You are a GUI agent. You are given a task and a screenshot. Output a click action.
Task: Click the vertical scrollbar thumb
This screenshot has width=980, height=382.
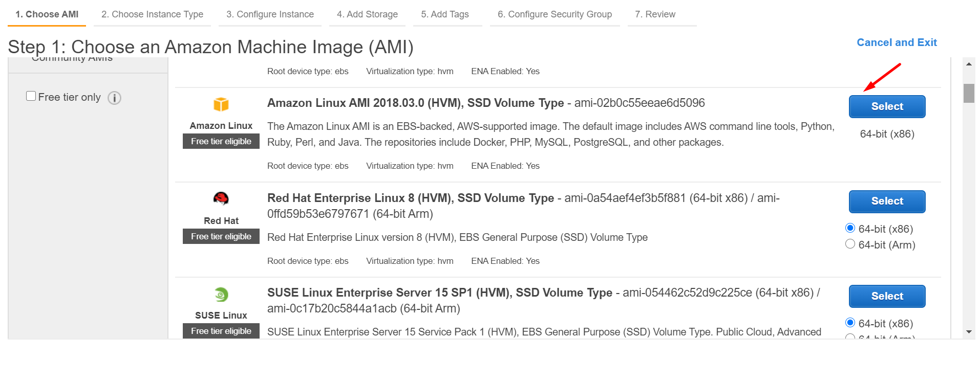click(969, 94)
